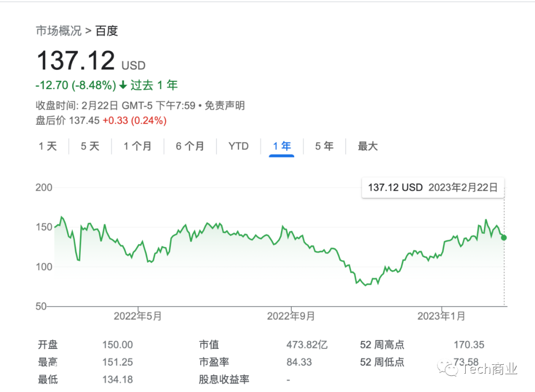Click the 2022年5月 axis label
This screenshot has height=392, width=535.
click(x=138, y=316)
